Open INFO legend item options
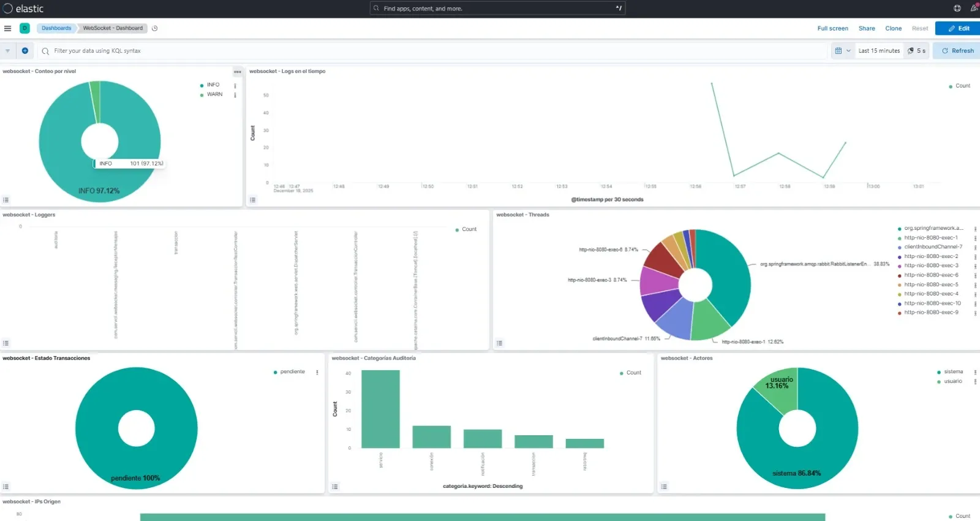 click(x=235, y=85)
